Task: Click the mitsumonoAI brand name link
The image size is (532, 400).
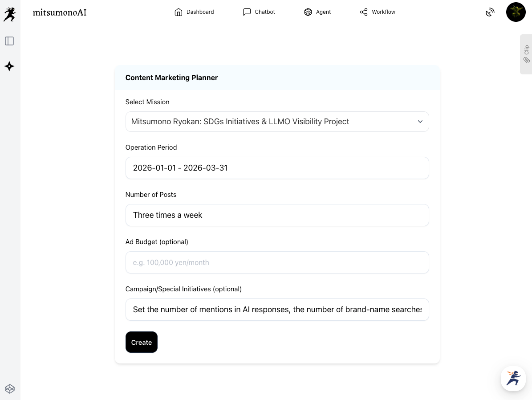Action: pyautogui.click(x=60, y=12)
